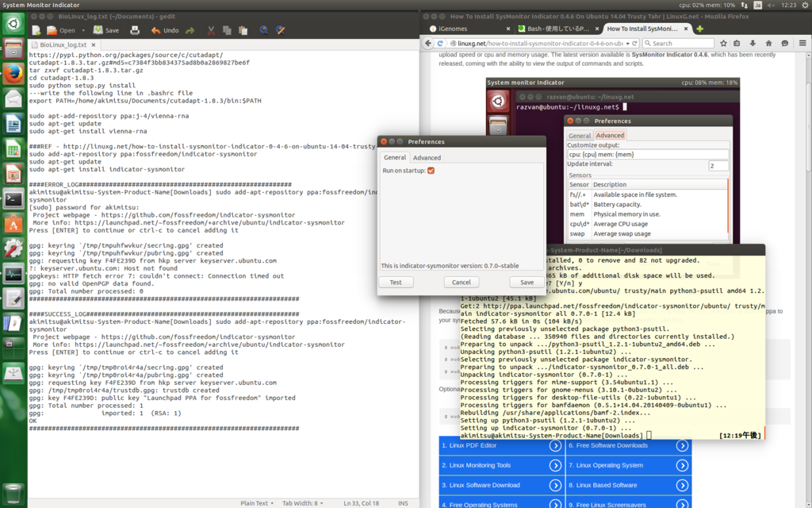Focus the Firefox Search box
The height and width of the screenshot is (508, 812).
pos(679,44)
